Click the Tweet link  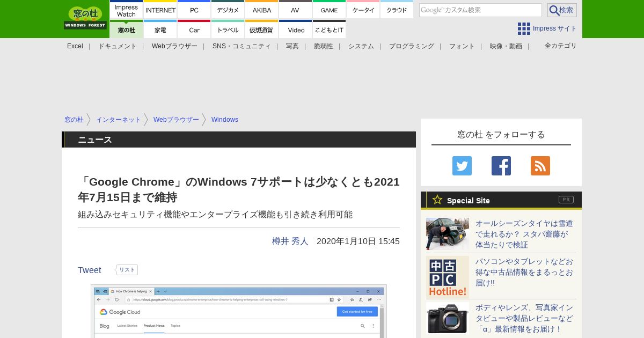90,270
